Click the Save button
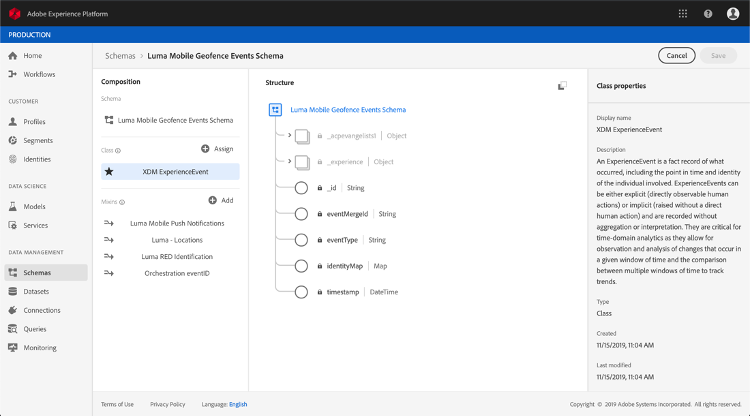Viewport: 750px width, 416px height. coord(718,55)
